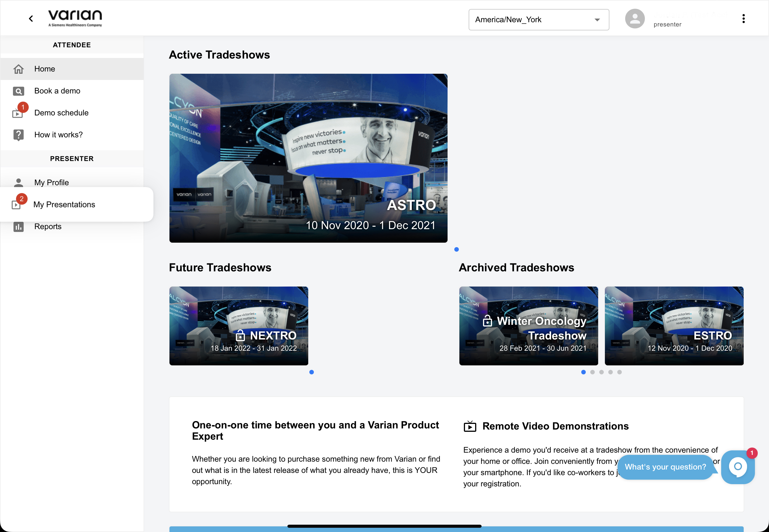Click the PRESENTER section header
The height and width of the screenshot is (532, 769).
pos(72,159)
